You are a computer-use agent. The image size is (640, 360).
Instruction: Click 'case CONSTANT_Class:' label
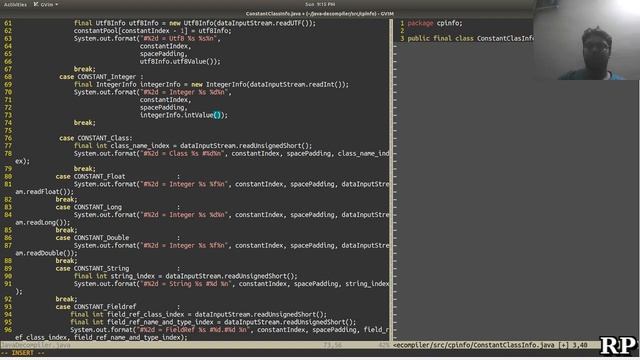tap(96, 138)
